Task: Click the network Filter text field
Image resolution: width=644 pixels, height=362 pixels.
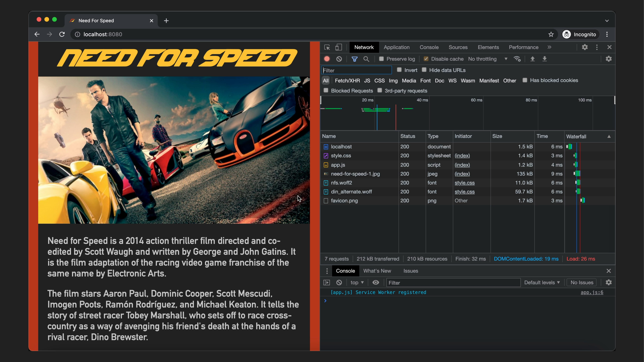Action: [357, 70]
